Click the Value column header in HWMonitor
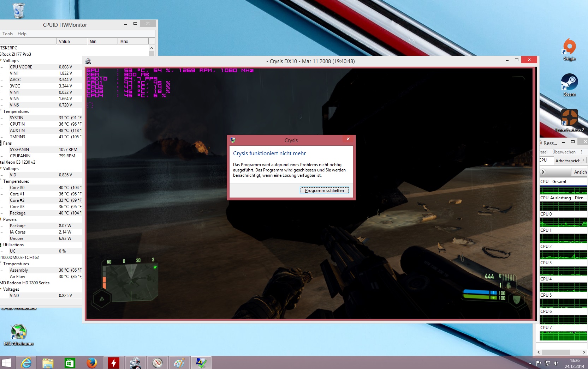Screen dimensions: 588x369 (71, 41)
